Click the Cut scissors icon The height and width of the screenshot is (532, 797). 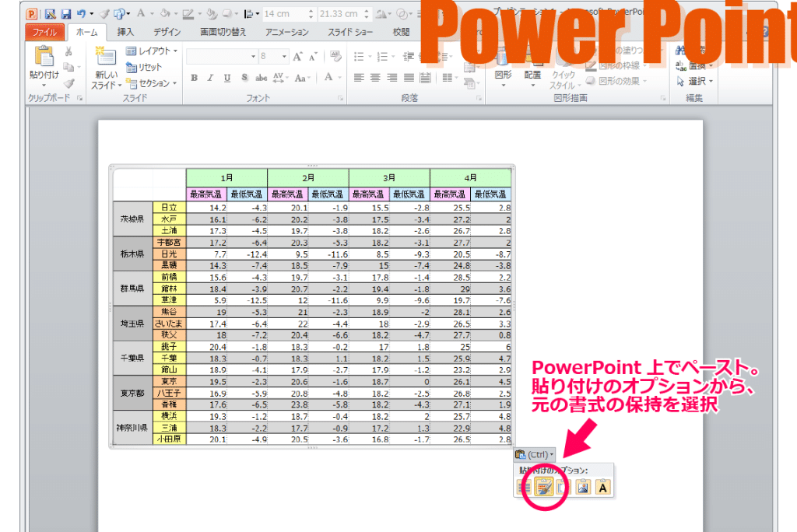68,51
